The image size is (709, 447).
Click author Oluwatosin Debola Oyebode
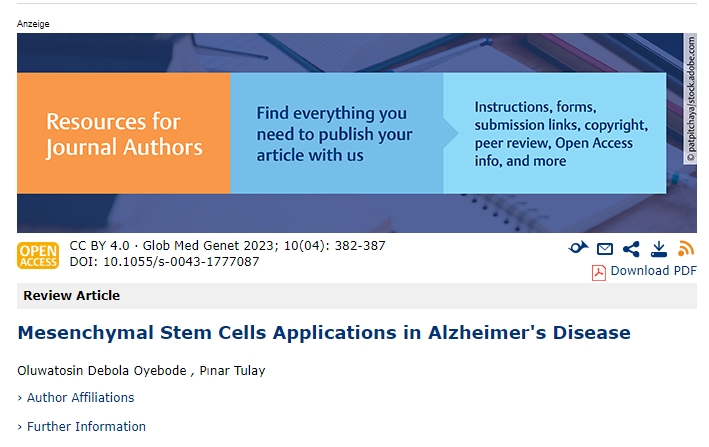point(99,371)
